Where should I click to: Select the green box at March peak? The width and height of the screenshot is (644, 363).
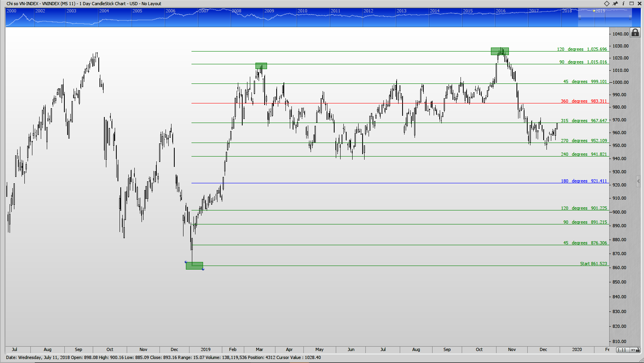coord(261,66)
